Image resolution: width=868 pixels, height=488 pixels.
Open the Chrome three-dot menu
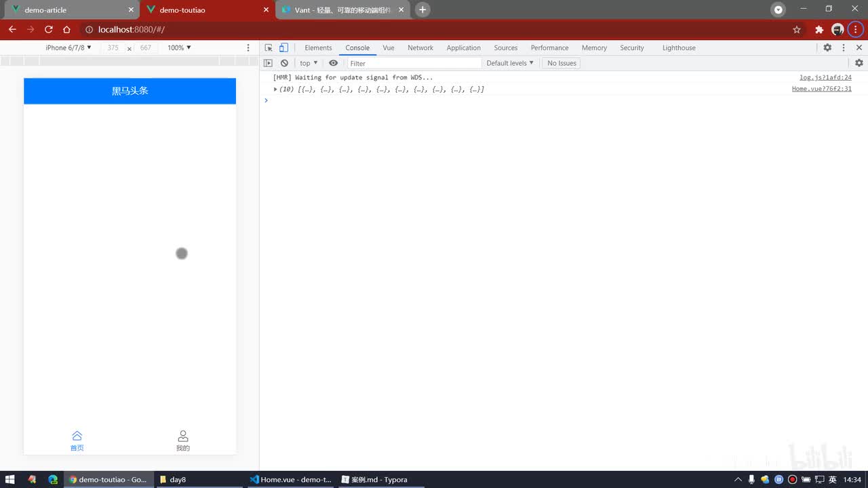click(856, 29)
